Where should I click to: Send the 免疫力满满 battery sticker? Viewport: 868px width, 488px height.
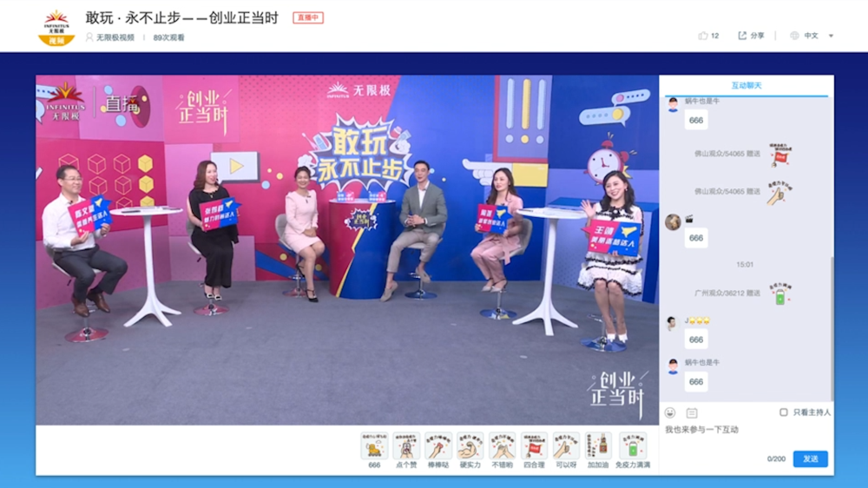(633, 446)
